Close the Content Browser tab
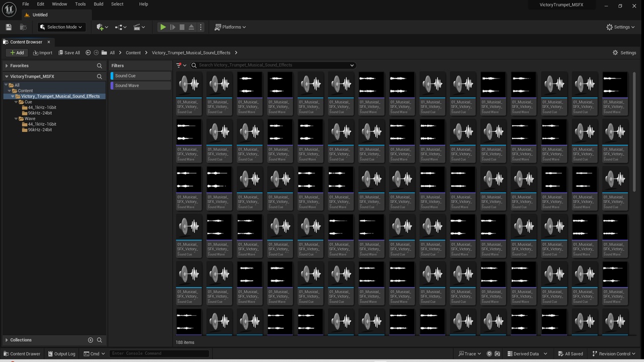Screen dimensions: 644x362 pyautogui.click(x=49, y=42)
